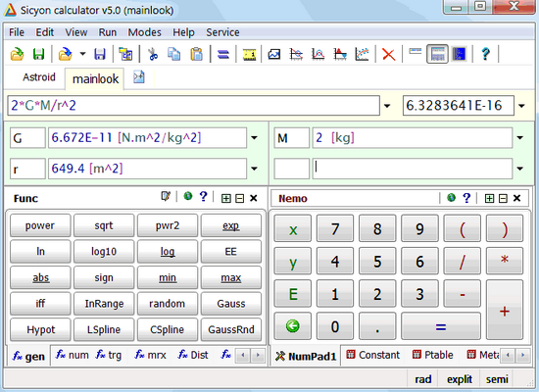The width and height of the screenshot is (539, 392).
Task: Click the green-arrow open folder icon
Action: click(17, 54)
